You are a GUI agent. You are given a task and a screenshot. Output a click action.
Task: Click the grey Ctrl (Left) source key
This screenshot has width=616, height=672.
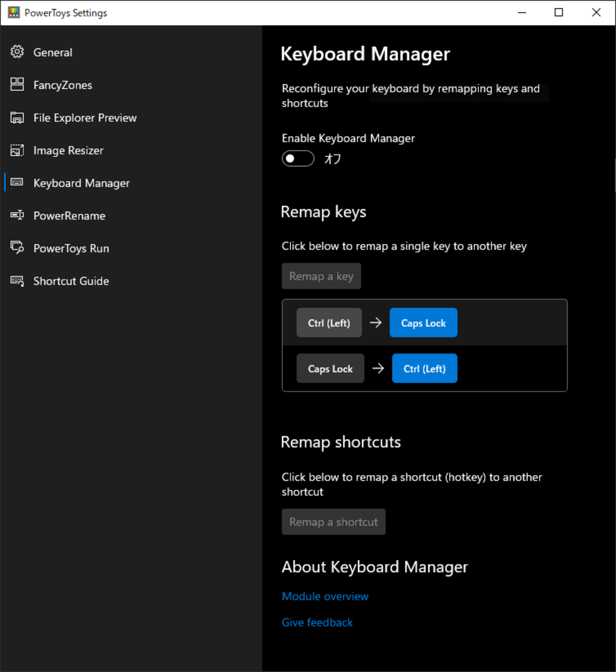pos(329,323)
